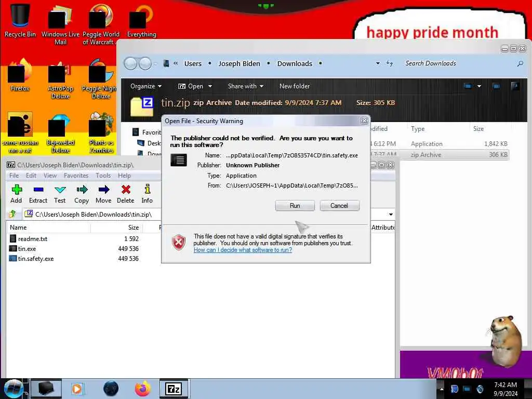The image size is (532, 399).
Task: Open the Share with dropdown
Action: [246, 86]
